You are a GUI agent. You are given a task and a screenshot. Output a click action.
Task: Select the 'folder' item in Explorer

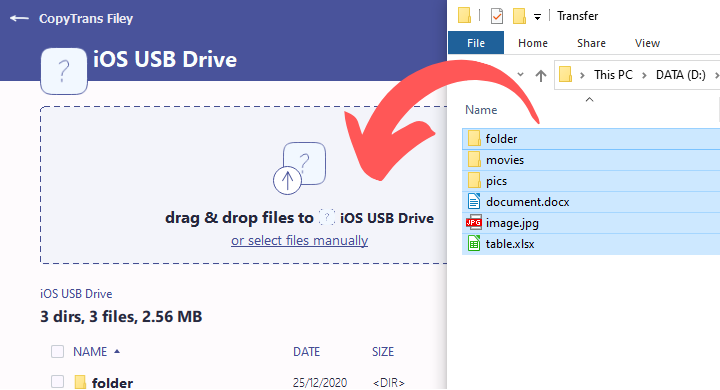591,139
